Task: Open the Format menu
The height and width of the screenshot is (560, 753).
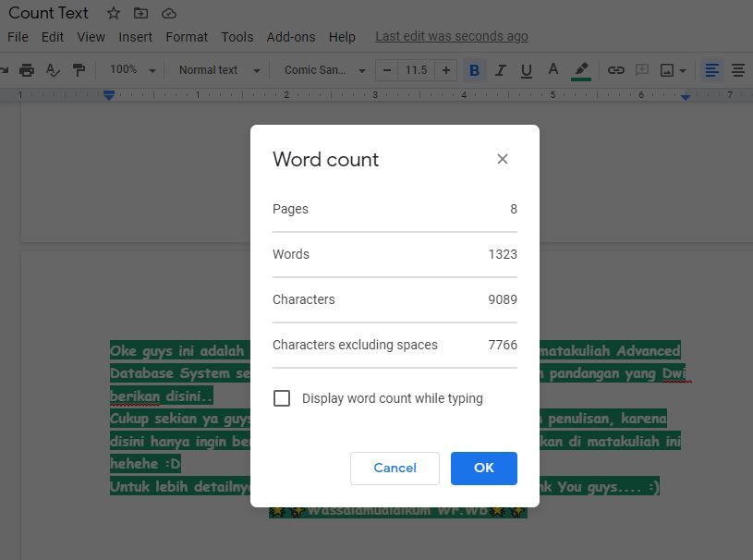Action: (x=187, y=37)
